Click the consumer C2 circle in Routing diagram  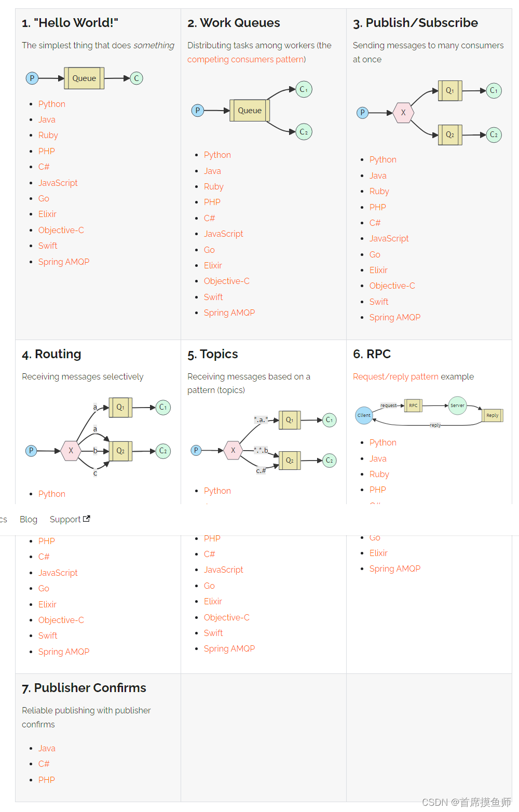point(163,451)
